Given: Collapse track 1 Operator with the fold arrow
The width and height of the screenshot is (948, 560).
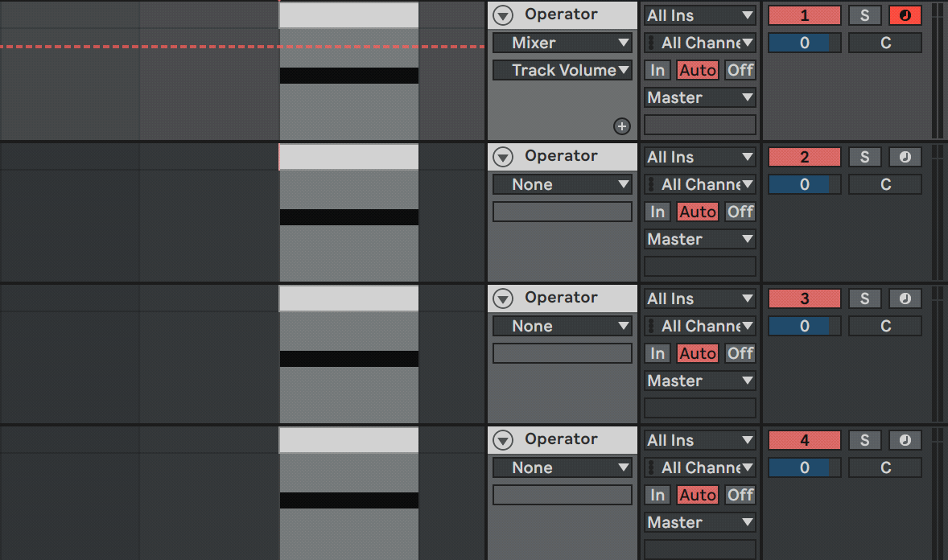Looking at the screenshot, I should (503, 15).
